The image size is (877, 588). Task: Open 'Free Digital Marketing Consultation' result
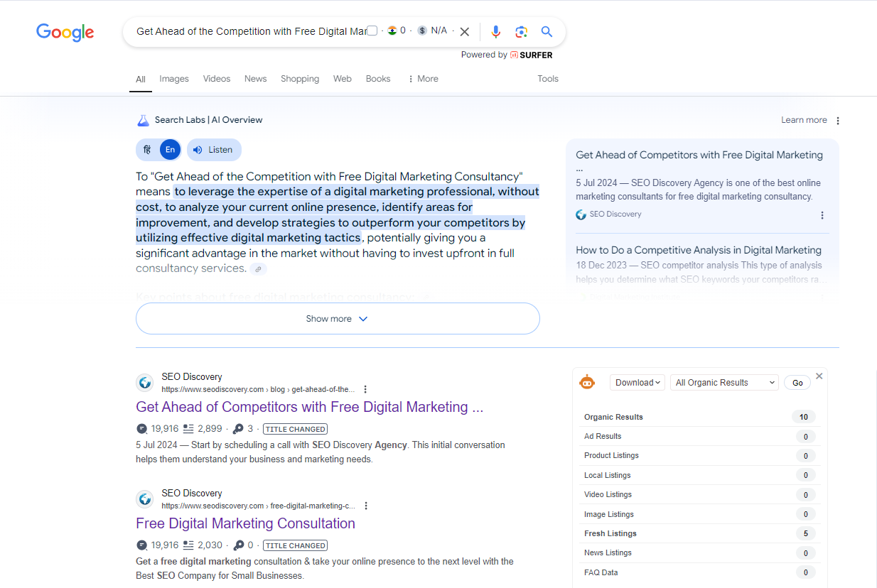245,523
